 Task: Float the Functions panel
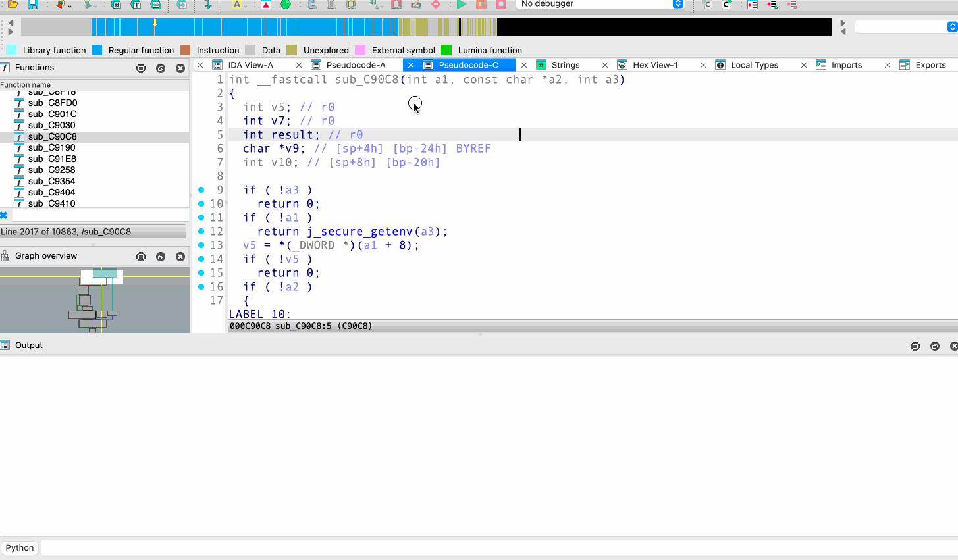(x=160, y=68)
